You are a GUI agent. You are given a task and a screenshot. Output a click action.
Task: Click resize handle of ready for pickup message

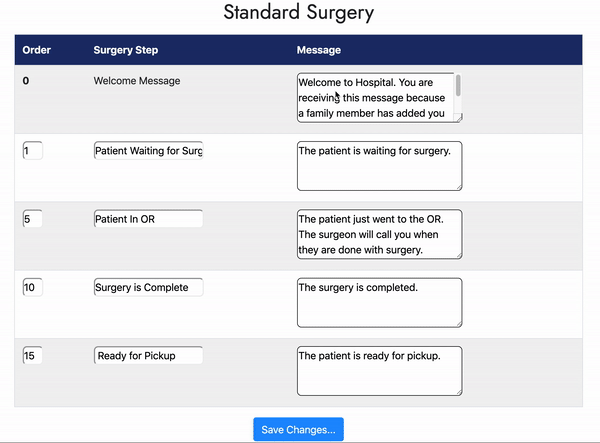click(x=458, y=391)
